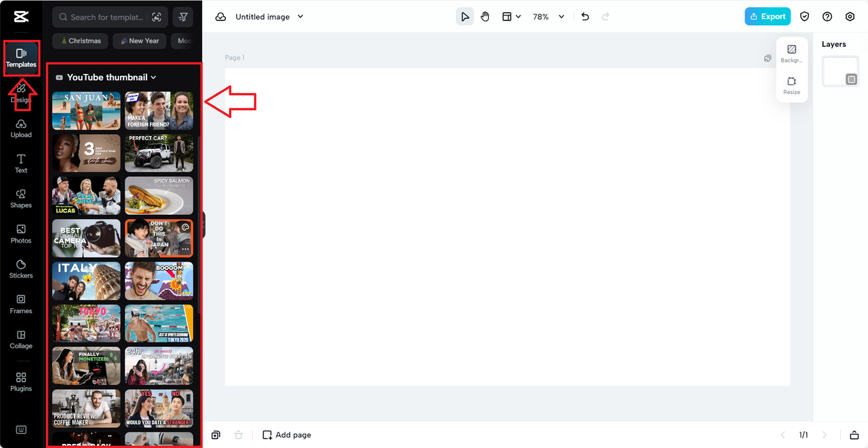Undo the last action
This screenshot has width=868, height=448.
point(585,17)
